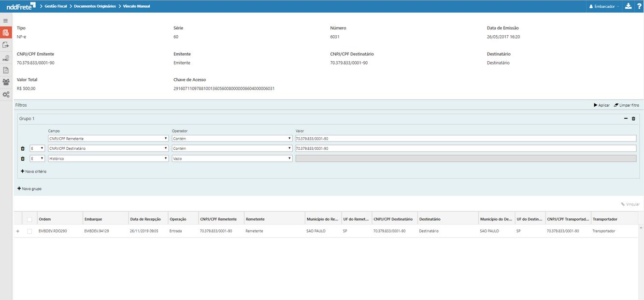The image size is (644, 300).
Task: Toggle the select-all header checkbox
Action: click(29, 219)
